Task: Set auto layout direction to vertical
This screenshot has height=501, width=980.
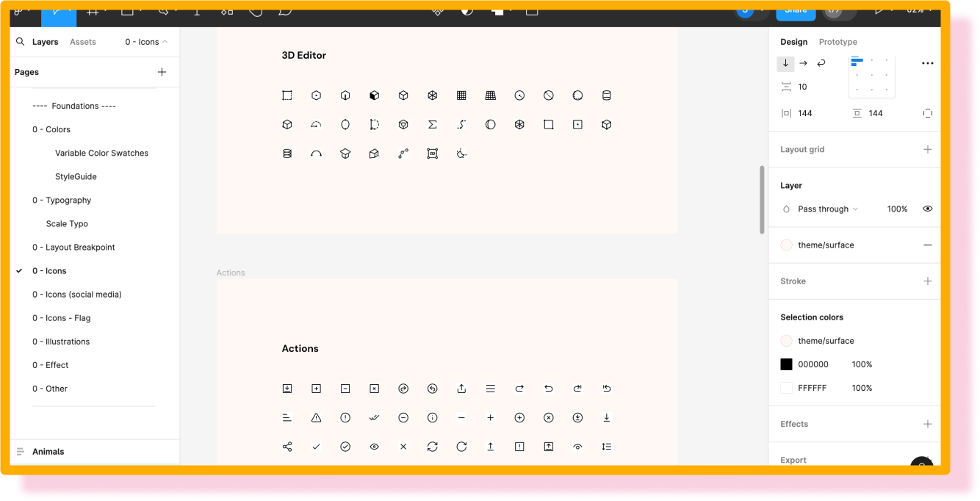Action: coord(785,63)
